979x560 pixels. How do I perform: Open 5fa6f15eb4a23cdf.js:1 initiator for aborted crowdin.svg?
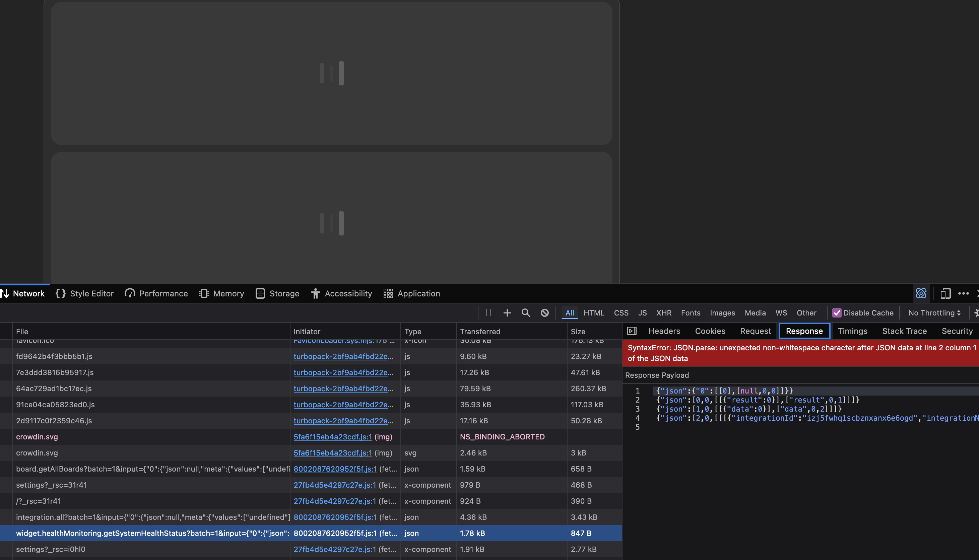[x=333, y=436]
